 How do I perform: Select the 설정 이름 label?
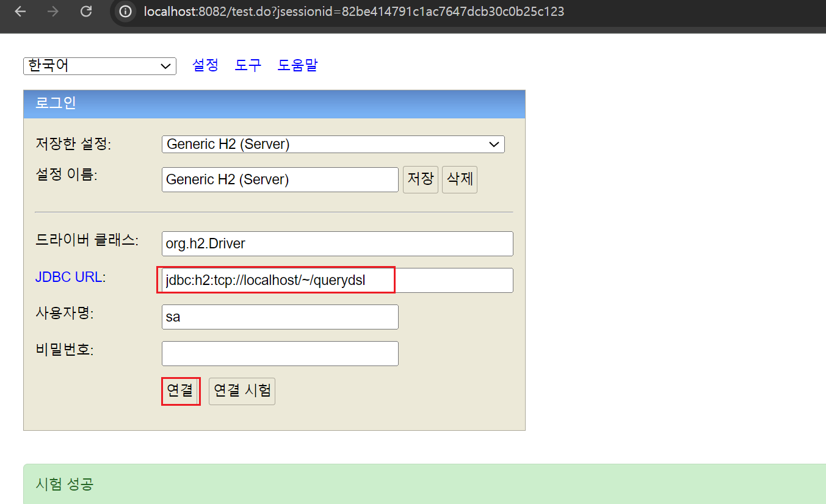(x=67, y=174)
